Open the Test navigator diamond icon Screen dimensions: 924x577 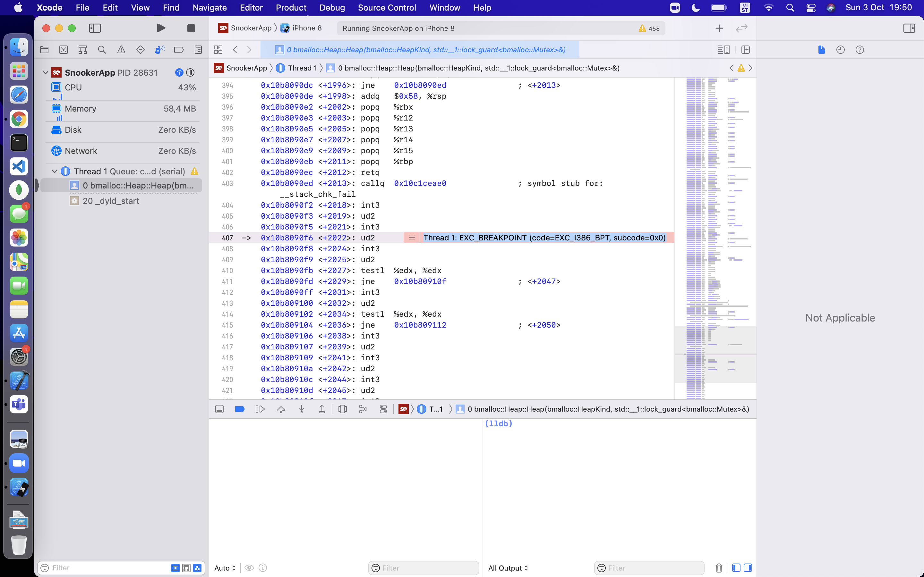coord(140,50)
